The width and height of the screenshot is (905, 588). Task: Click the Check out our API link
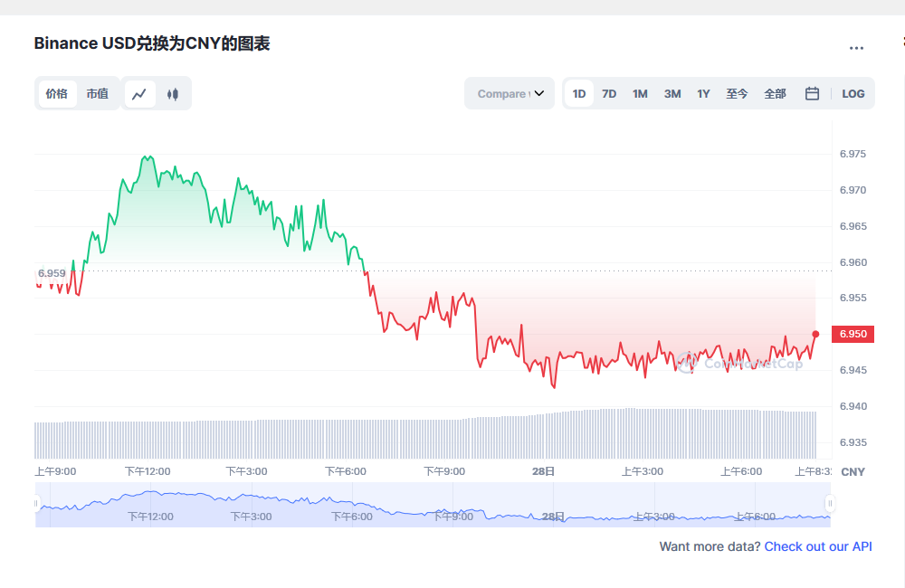(x=818, y=546)
